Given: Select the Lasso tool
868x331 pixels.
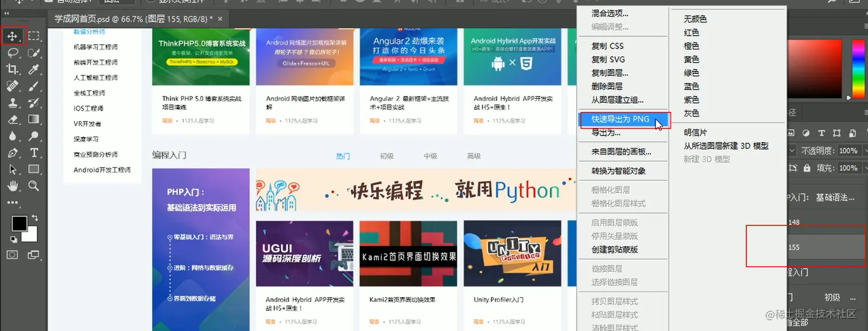Looking at the screenshot, I should coord(12,53).
